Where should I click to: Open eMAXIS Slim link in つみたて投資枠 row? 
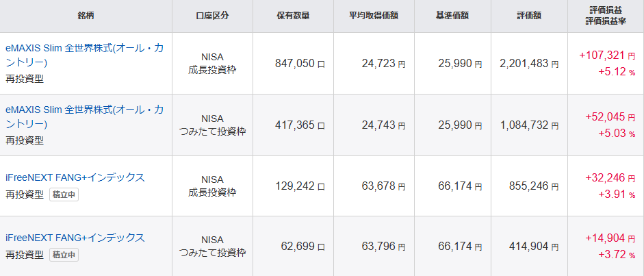coord(85,117)
